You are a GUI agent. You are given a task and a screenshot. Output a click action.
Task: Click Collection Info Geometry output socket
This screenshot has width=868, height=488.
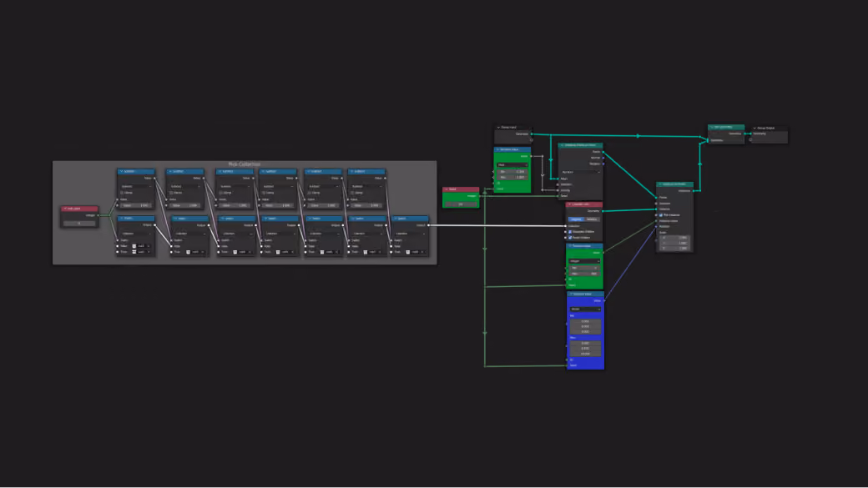[x=603, y=211]
